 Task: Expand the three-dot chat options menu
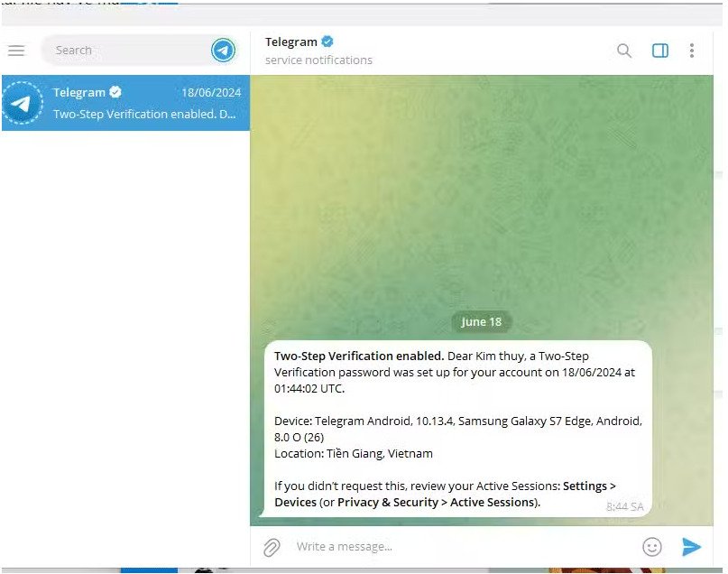tap(692, 51)
